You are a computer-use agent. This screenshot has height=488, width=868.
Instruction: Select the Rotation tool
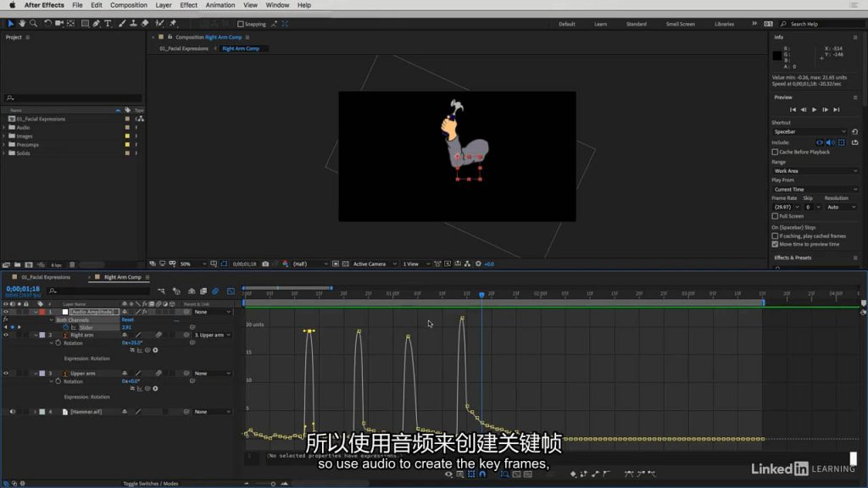pos(47,24)
